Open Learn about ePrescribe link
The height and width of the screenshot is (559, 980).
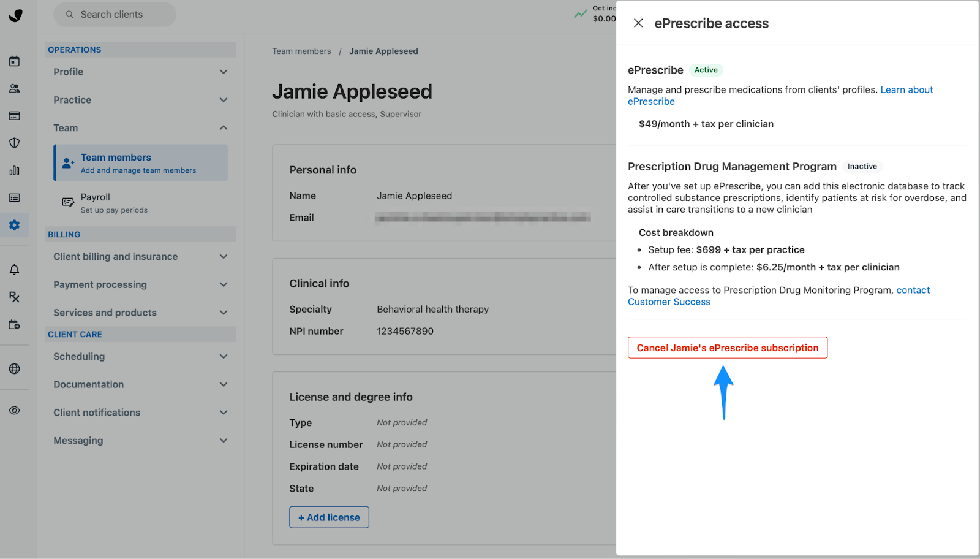point(780,96)
